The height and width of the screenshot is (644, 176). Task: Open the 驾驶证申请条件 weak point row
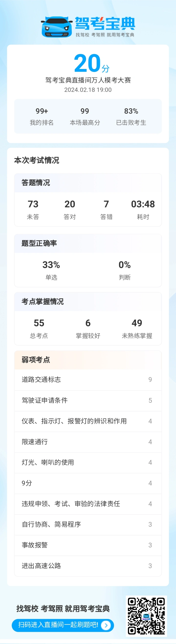point(88,401)
